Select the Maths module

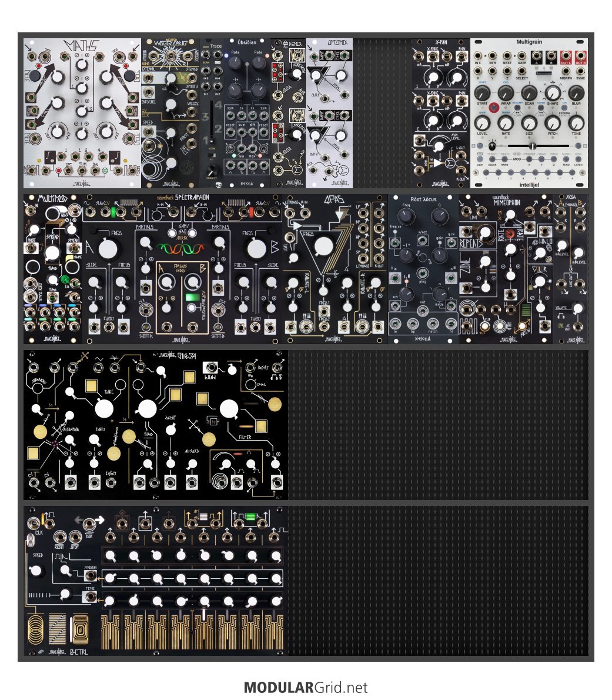[82, 113]
